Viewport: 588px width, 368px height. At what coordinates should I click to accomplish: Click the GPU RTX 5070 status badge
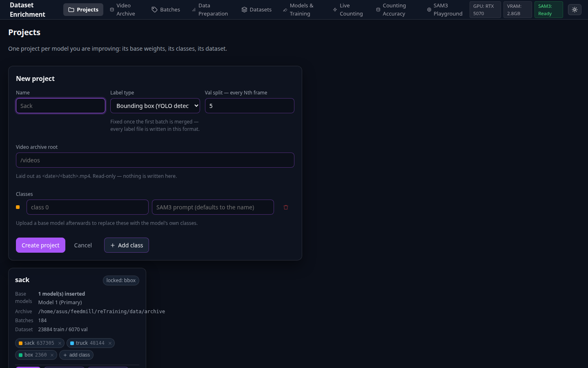[x=485, y=10]
